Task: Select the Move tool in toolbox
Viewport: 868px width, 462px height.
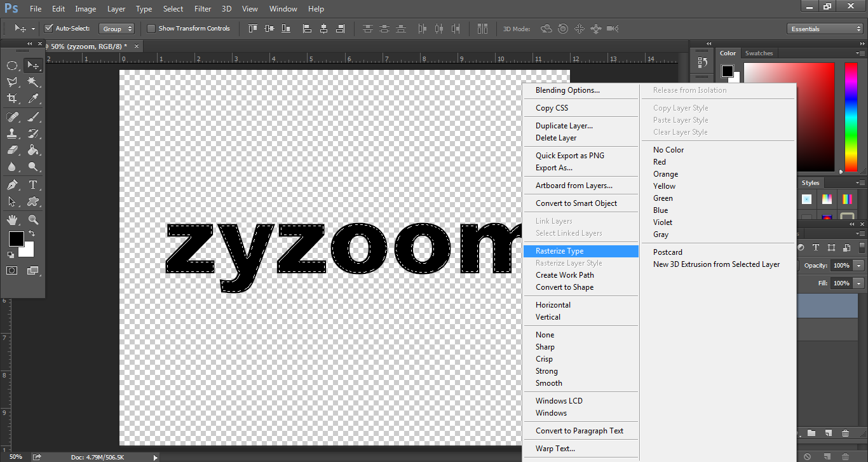Action: [33, 65]
